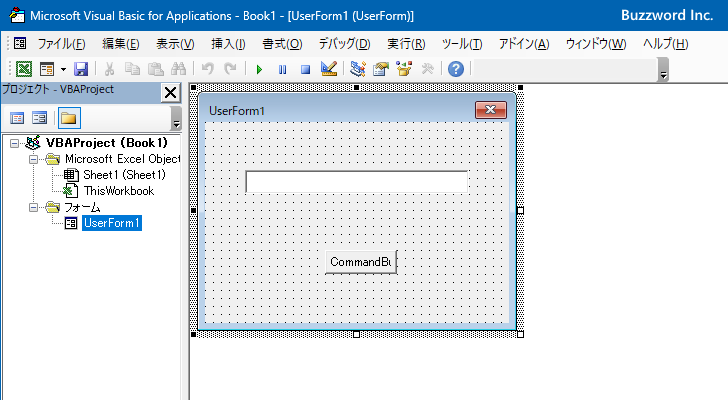Click the Undo arrow icon

pos(208,69)
